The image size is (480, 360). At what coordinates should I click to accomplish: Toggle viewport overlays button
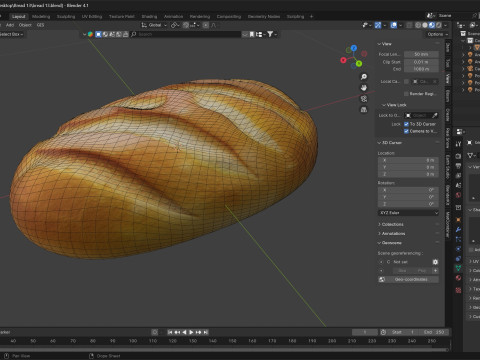[x=394, y=25]
